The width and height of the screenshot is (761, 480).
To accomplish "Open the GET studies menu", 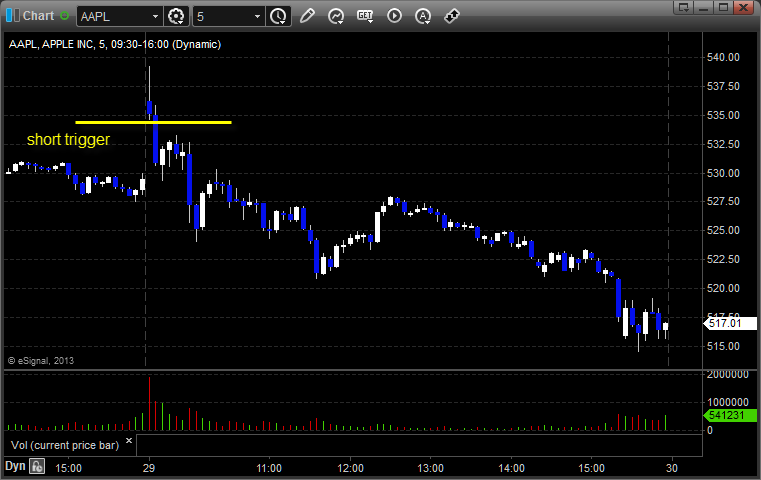I will tap(365, 16).
